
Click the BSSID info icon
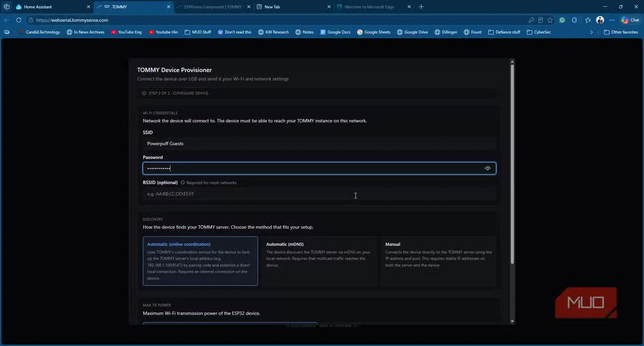point(182,182)
